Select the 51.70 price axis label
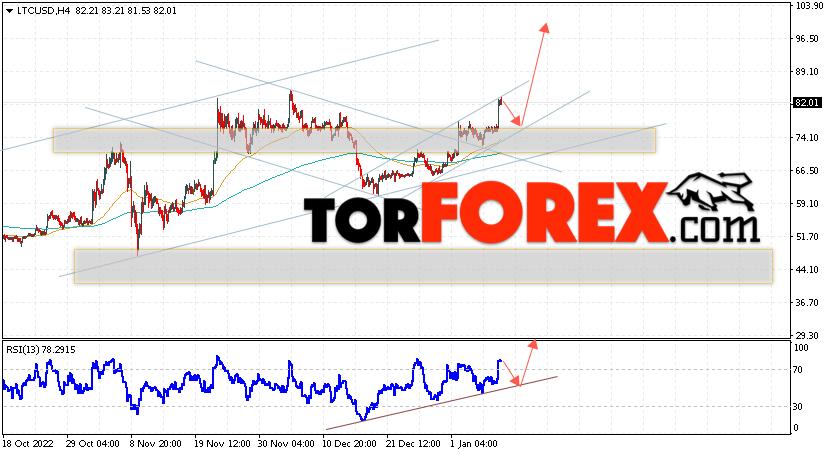The height and width of the screenshot is (455, 830). [807, 236]
